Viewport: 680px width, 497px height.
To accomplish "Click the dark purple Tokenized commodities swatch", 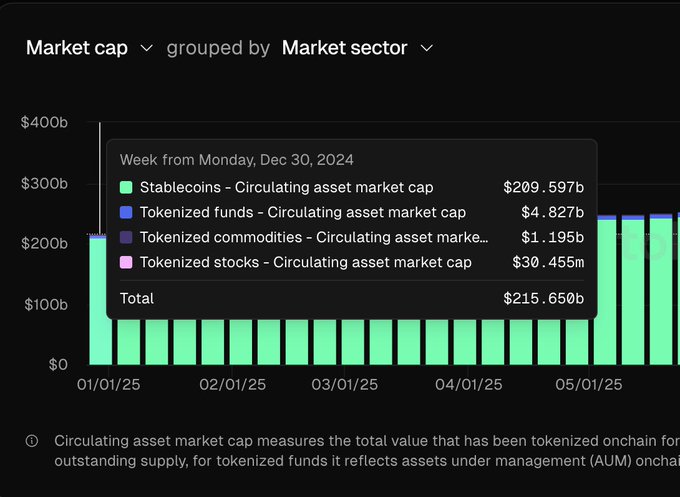I will 126,237.
